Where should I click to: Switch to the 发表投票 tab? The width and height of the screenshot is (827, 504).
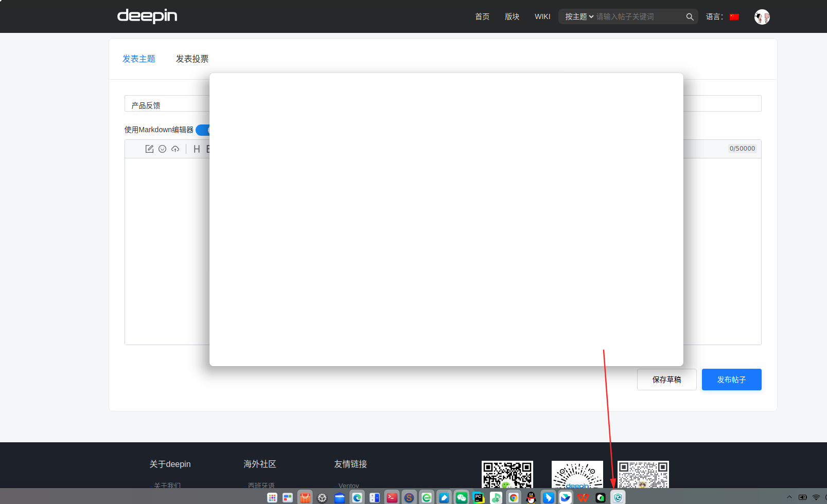pos(192,59)
